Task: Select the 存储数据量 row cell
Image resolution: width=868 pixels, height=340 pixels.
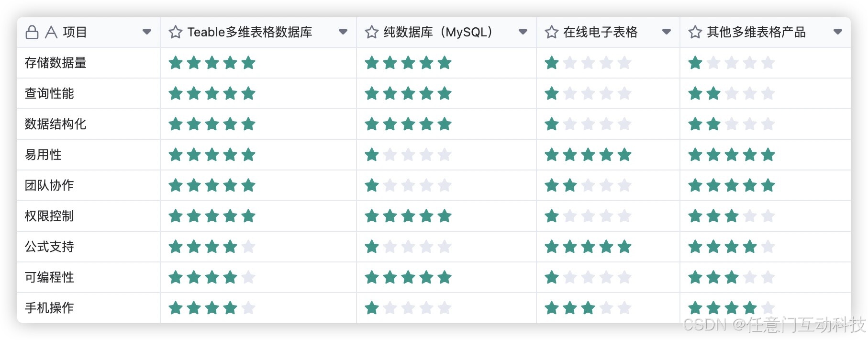Action: click(89, 63)
